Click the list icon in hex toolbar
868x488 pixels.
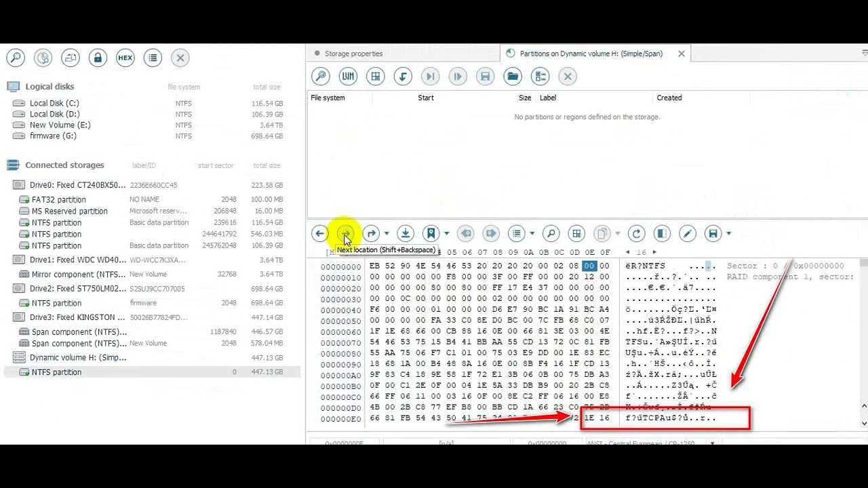[x=517, y=234]
